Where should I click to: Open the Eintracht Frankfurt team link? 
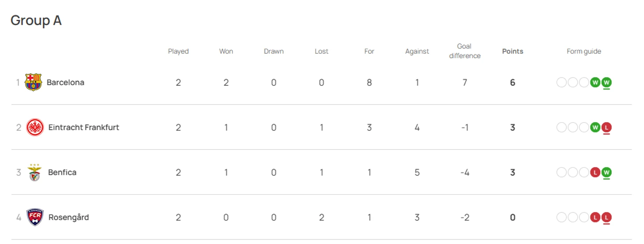click(84, 128)
